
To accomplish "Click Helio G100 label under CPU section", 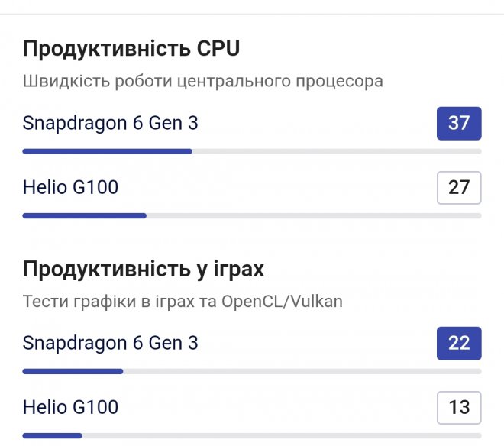I will point(70,187).
